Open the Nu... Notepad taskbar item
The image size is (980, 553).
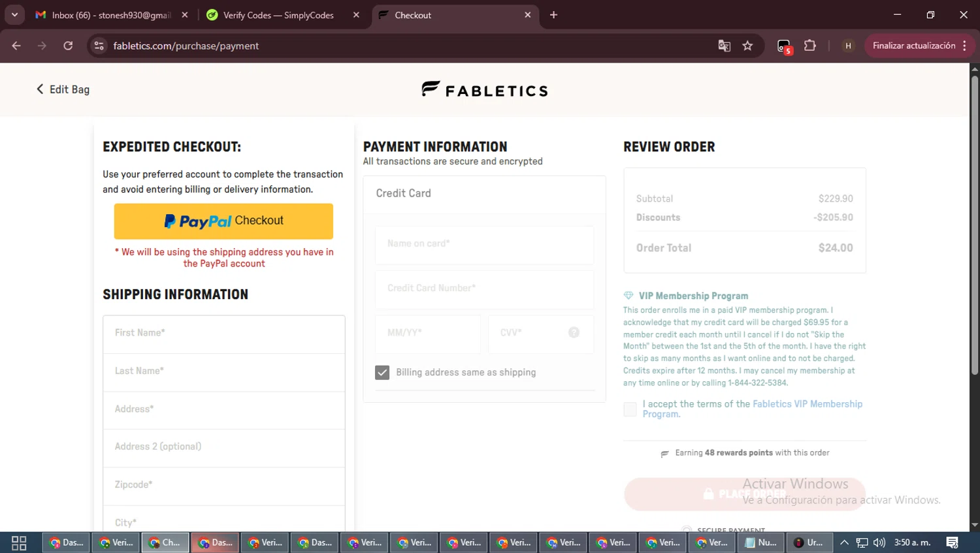(x=761, y=543)
